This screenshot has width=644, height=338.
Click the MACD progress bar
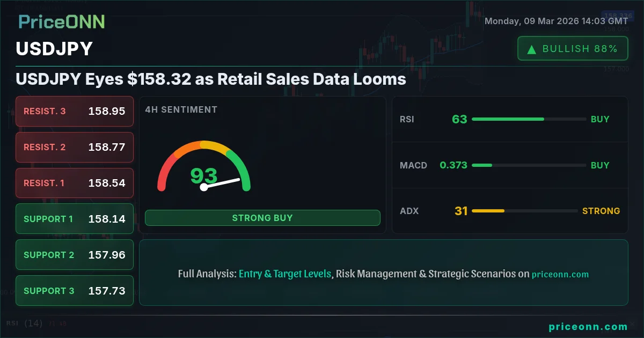(529, 165)
